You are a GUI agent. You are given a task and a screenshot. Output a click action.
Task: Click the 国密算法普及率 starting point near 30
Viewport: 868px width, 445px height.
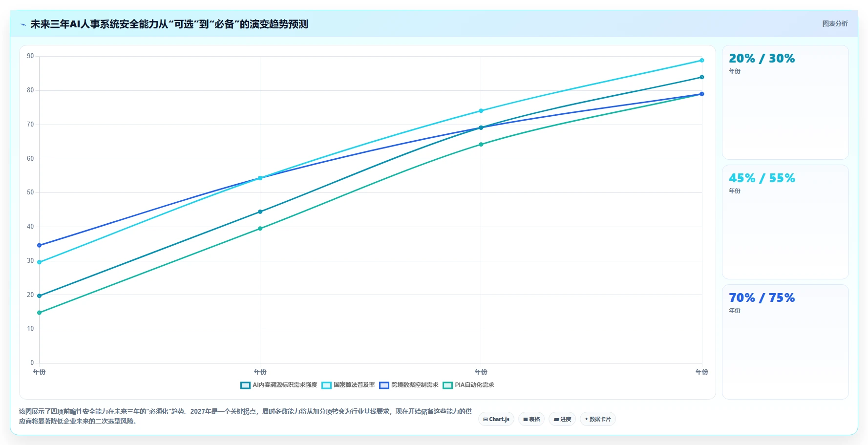coord(40,262)
